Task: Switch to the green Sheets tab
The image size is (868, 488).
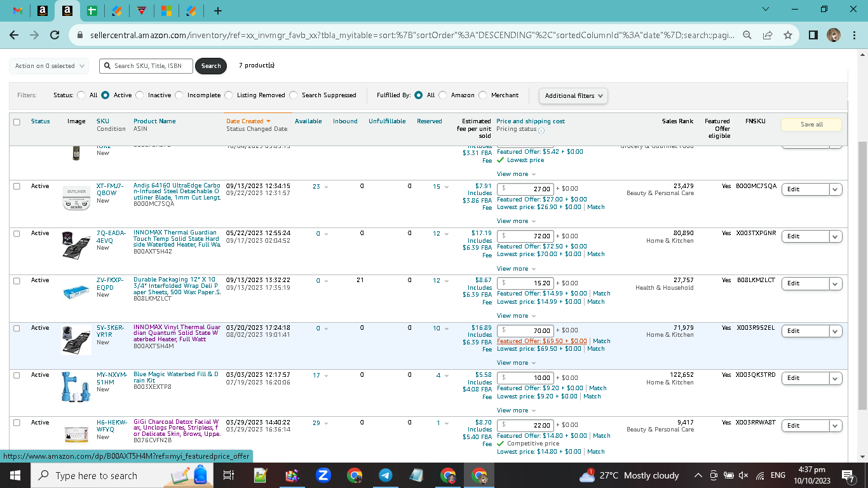Action: 92,11
